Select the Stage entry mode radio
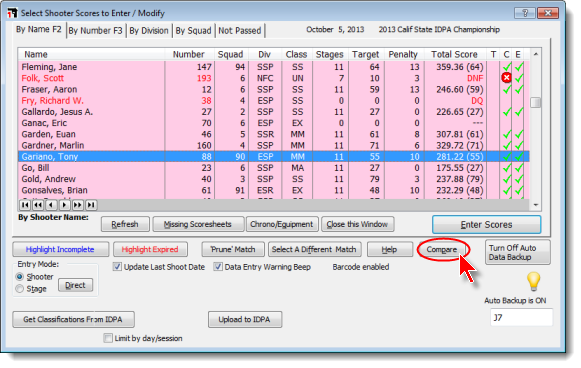 20,289
